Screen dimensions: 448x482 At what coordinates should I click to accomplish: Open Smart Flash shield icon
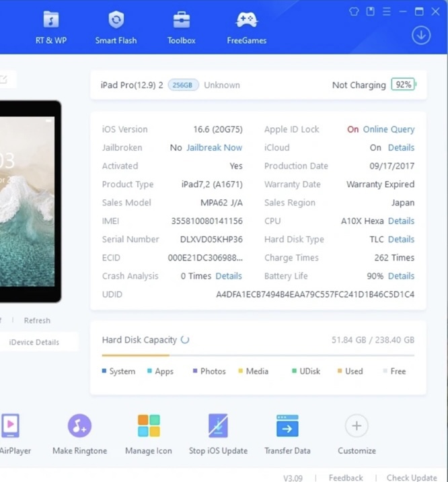[x=116, y=20]
